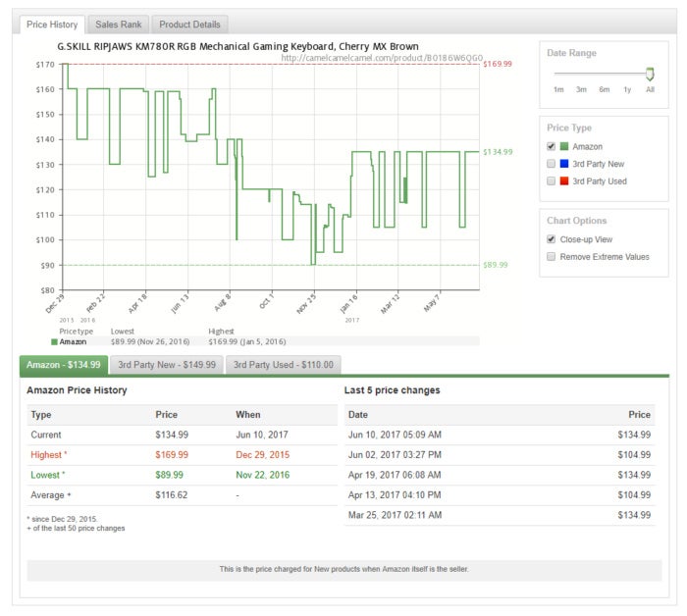Open the Sales Rank tab
687x616 pixels.
[x=119, y=25]
